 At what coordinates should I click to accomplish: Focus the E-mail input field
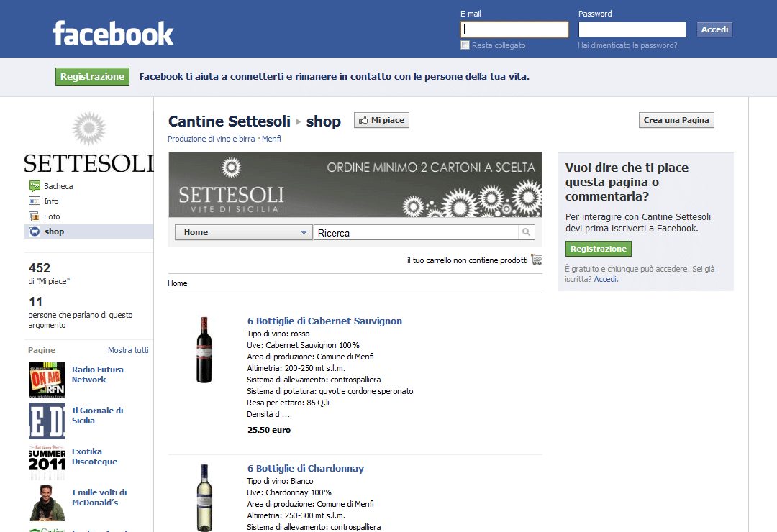tap(514, 29)
